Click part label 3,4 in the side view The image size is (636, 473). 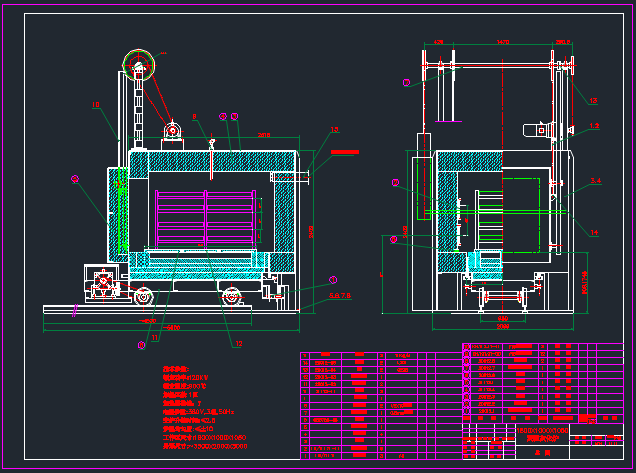pyautogui.click(x=595, y=181)
